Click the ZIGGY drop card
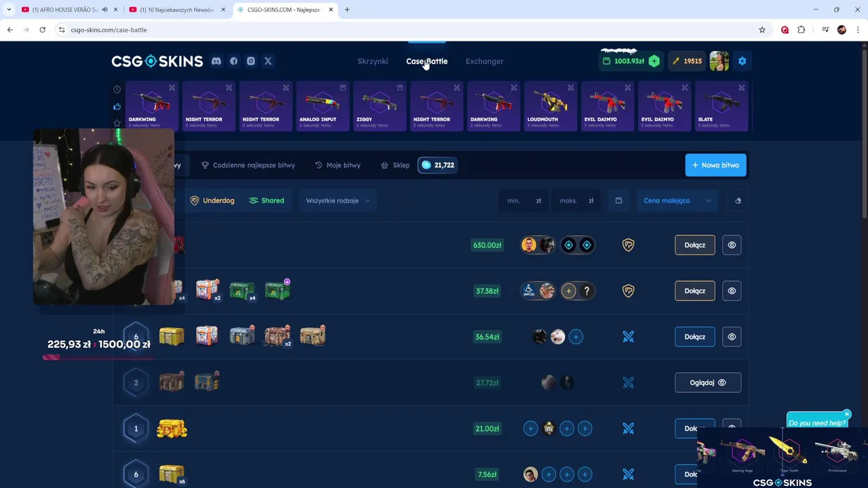Screen dimensions: 868x488 (379, 106)
